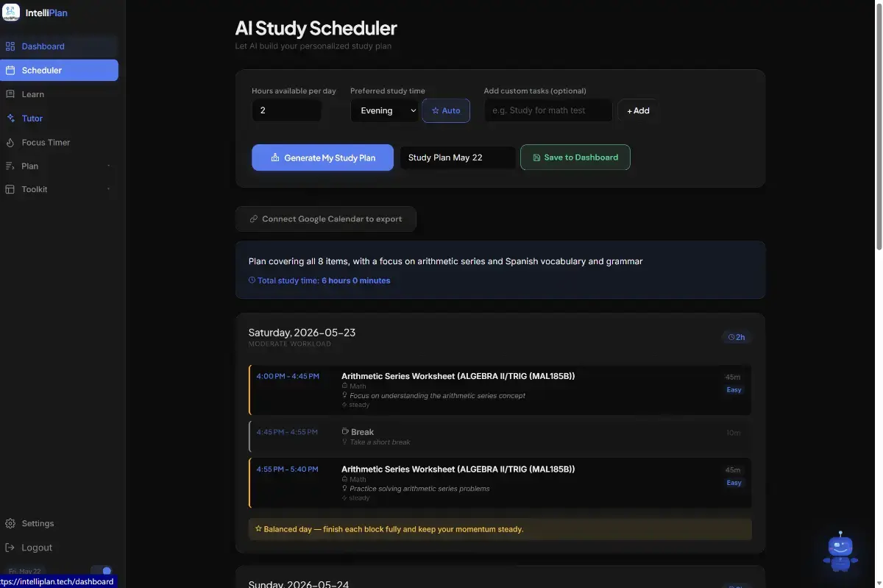Click the + Add custom task button
Image resolution: width=883 pixels, height=588 pixels.
[638, 111]
